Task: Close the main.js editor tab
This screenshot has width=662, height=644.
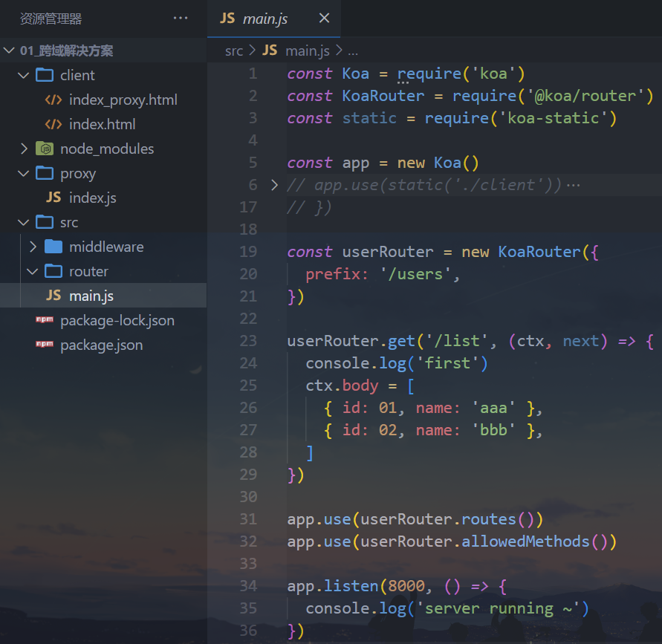Action: [x=324, y=18]
